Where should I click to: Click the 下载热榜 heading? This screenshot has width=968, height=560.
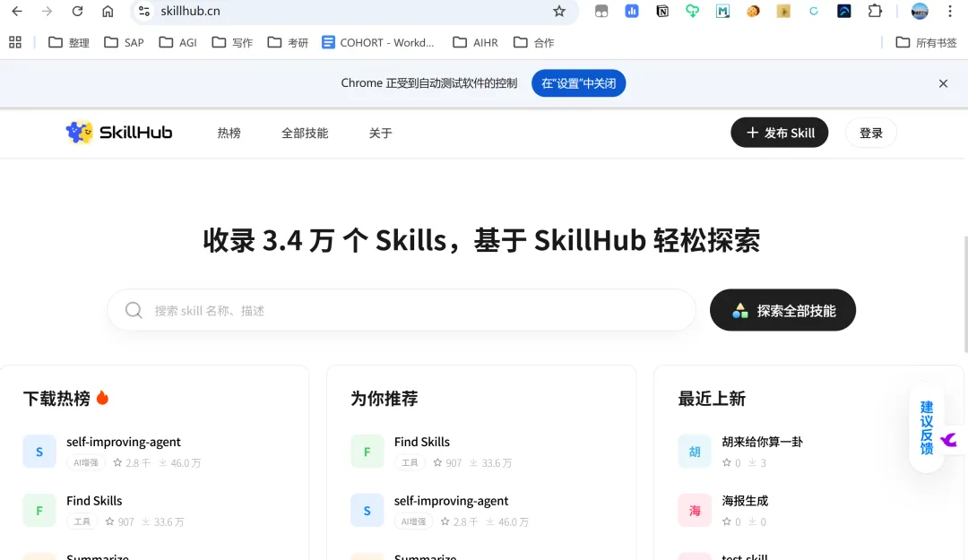[56, 398]
